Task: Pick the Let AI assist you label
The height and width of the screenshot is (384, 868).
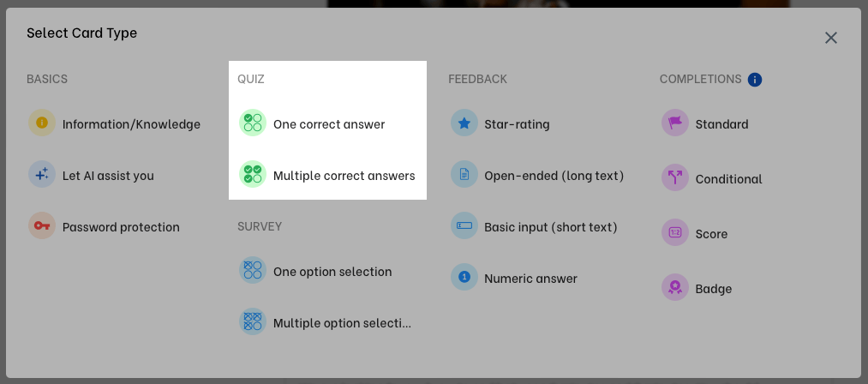Action: [108, 176]
